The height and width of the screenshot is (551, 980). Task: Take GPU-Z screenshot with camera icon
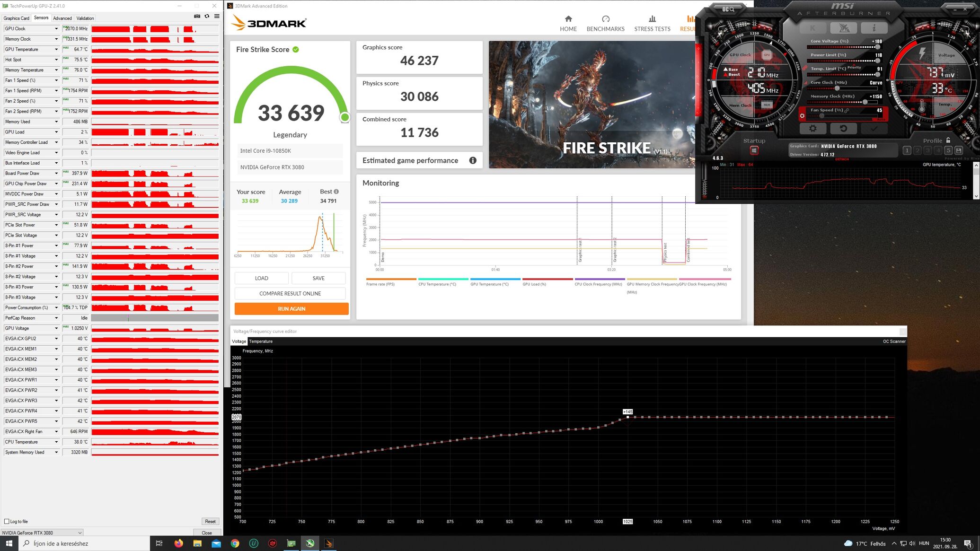(x=197, y=17)
